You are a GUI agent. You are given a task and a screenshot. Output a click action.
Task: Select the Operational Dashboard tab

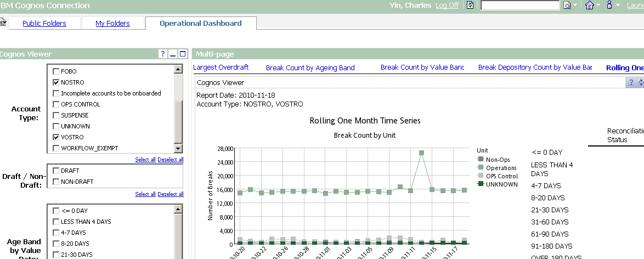click(x=200, y=24)
